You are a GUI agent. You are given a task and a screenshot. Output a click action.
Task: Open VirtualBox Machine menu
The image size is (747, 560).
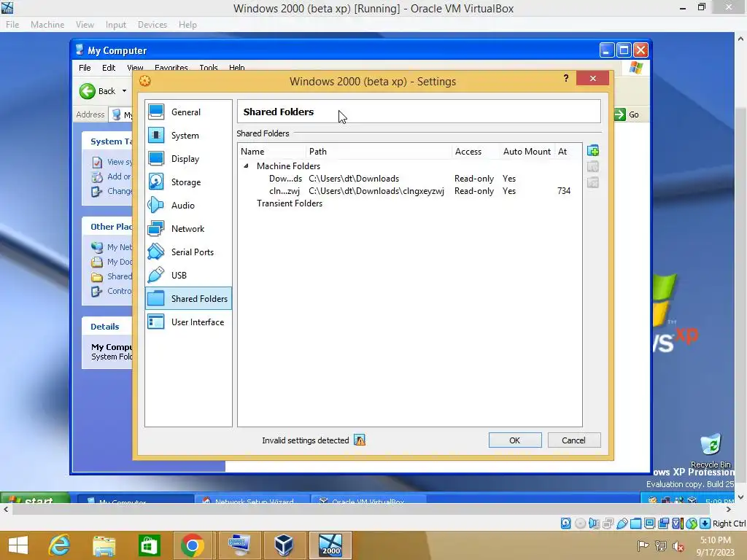pos(47,25)
